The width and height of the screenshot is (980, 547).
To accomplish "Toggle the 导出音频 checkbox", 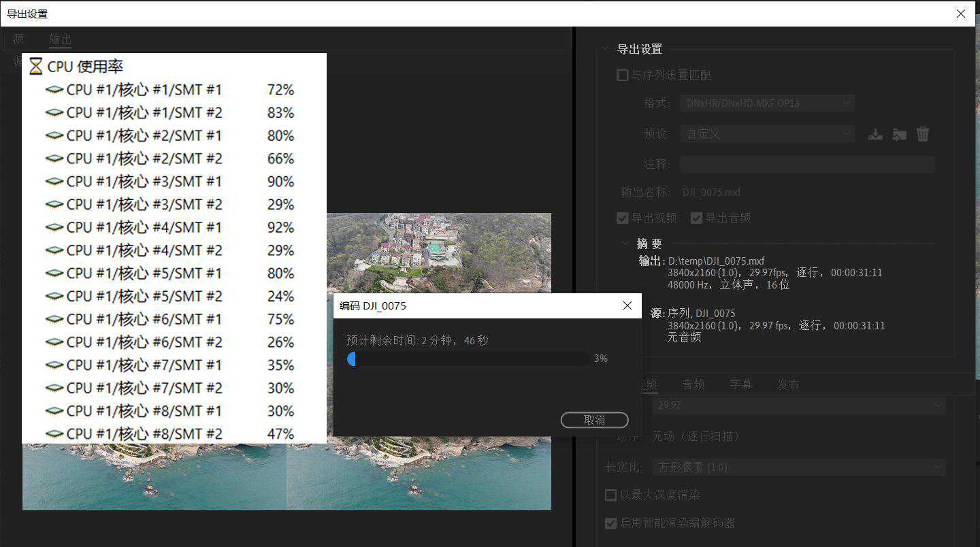I will (x=696, y=218).
